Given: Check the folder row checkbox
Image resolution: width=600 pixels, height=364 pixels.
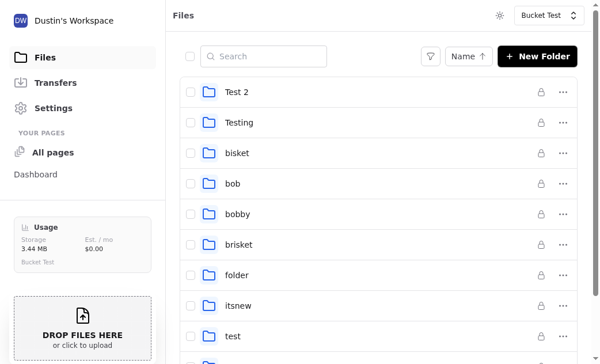Looking at the screenshot, I should coord(191,275).
